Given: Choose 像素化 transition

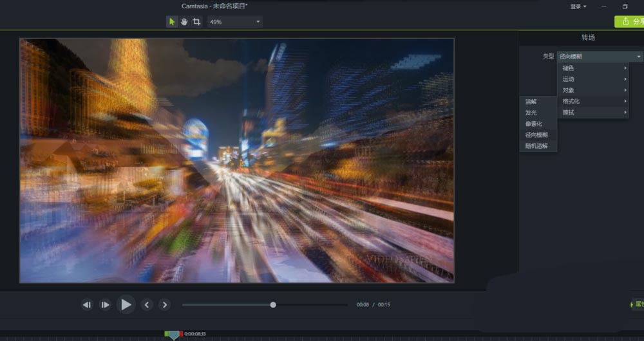Looking at the screenshot, I should pos(538,124).
